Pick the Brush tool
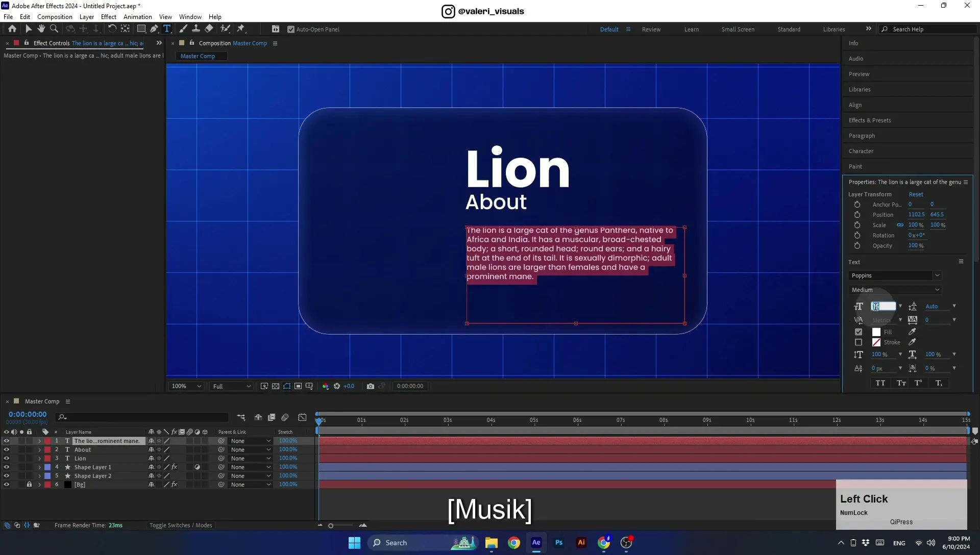 tap(183, 29)
